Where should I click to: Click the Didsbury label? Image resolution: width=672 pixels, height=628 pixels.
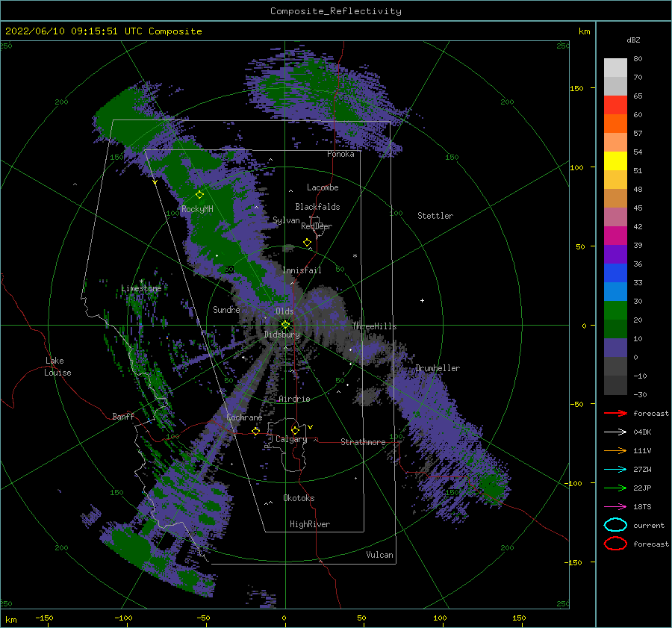coord(281,335)
